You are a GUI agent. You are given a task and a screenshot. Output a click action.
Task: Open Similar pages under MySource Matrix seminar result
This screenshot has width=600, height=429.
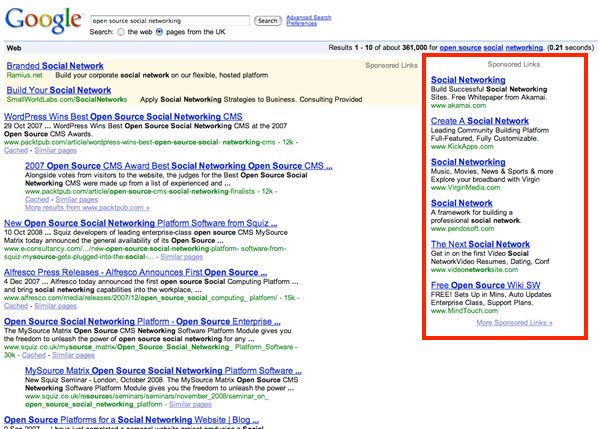click(x=190, y=405)
